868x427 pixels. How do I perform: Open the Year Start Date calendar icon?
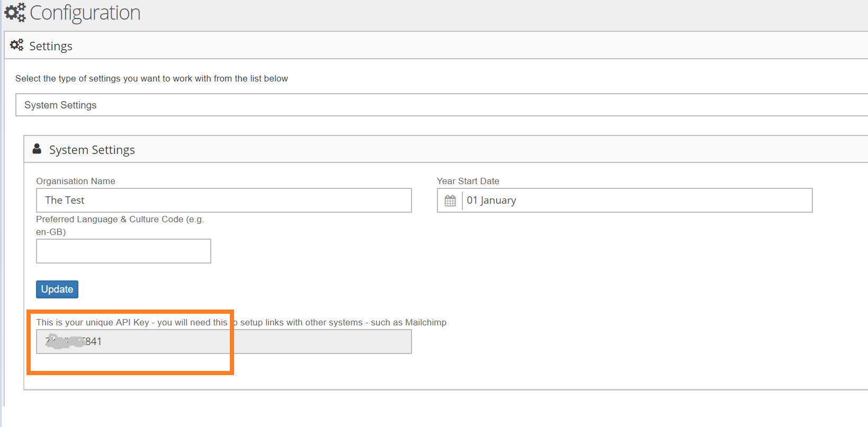tap(450, 201)
